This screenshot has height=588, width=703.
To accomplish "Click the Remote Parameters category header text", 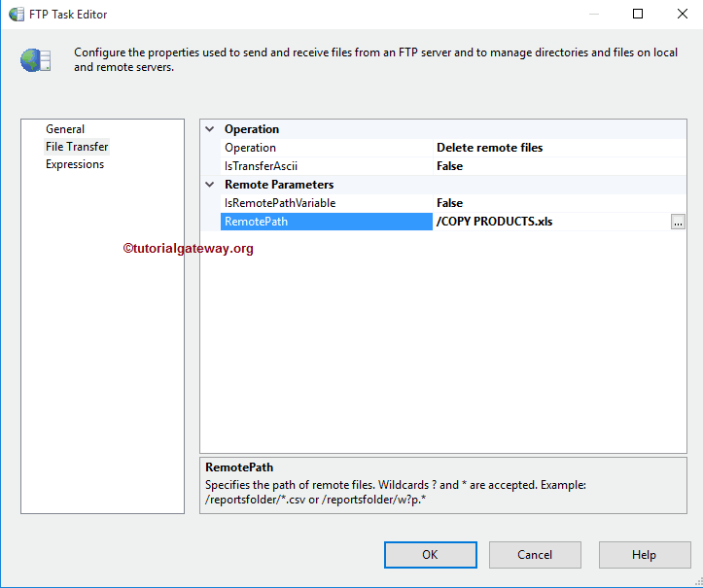I will 279,185.
